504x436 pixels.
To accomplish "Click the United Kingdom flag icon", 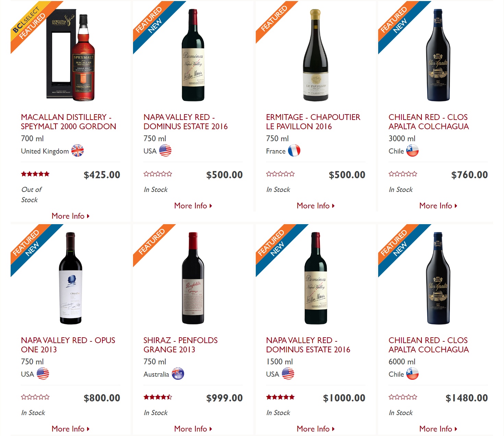I will point(77,151).
